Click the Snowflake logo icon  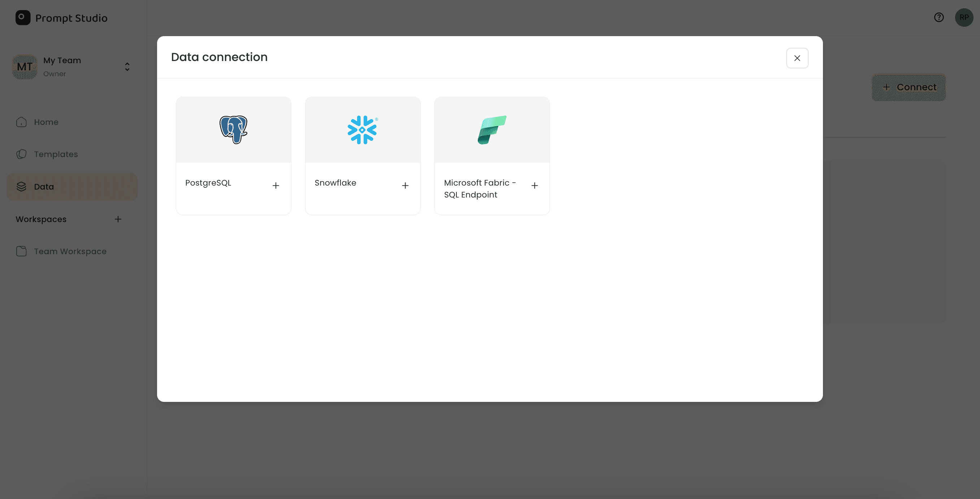click(x=362, y=130)
